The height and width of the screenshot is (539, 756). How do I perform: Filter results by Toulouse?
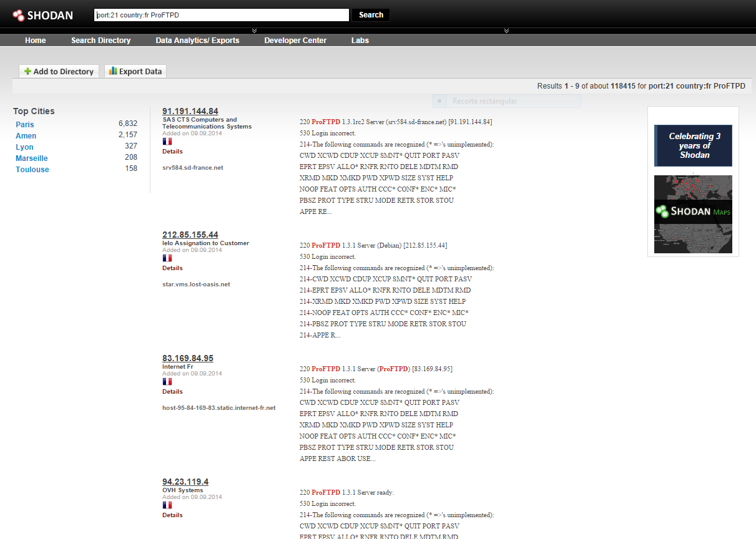pos(32,170)
